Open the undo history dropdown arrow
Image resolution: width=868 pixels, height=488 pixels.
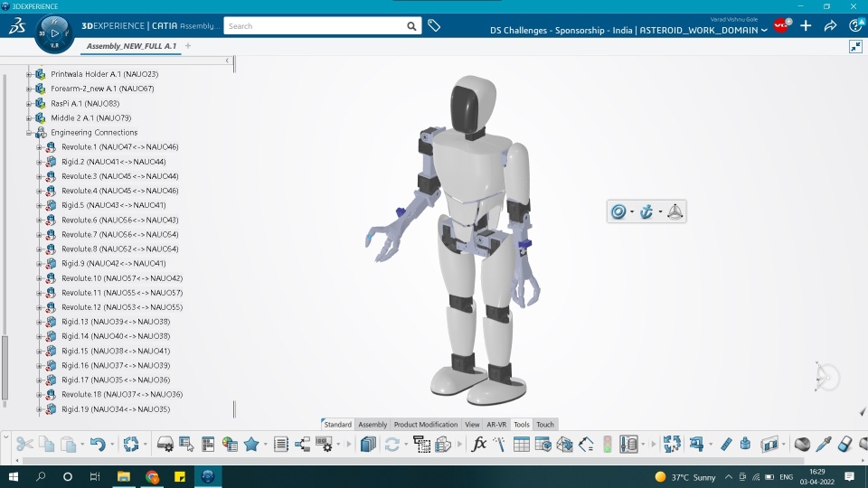pyautogui.click(x=111, y=445)
